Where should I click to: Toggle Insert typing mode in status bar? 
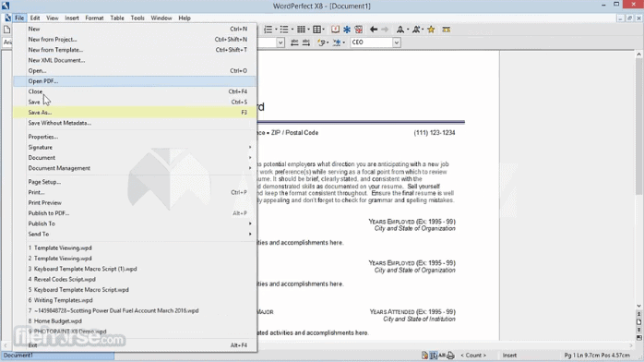(x=509, y=356)
